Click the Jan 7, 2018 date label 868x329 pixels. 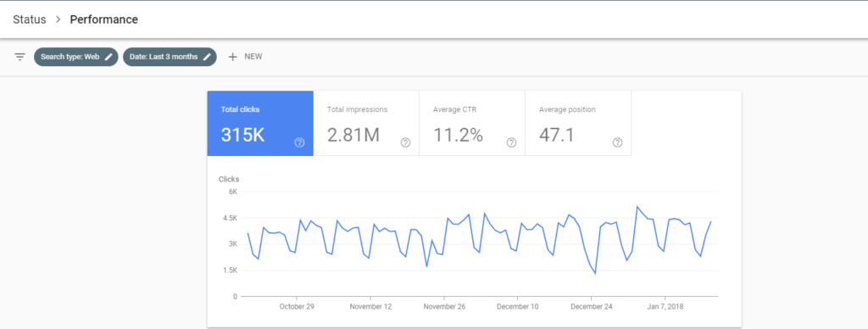(x=665, y=306)
